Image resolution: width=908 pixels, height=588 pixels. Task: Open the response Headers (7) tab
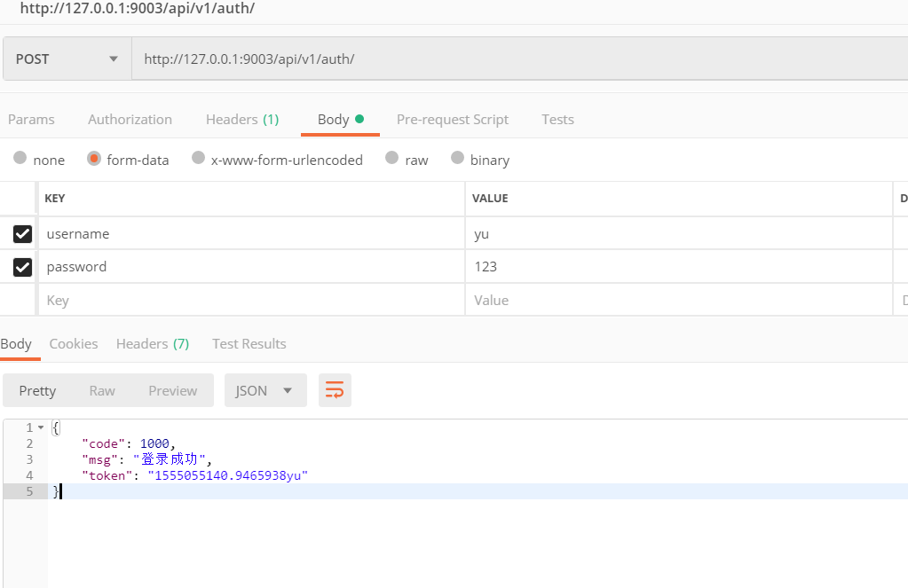[153, 344]
